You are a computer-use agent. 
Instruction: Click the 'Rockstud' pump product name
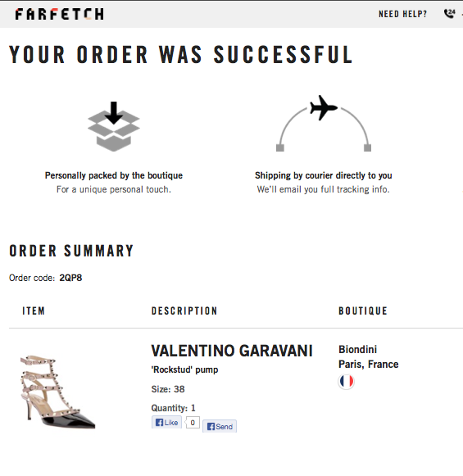[184, 369]
